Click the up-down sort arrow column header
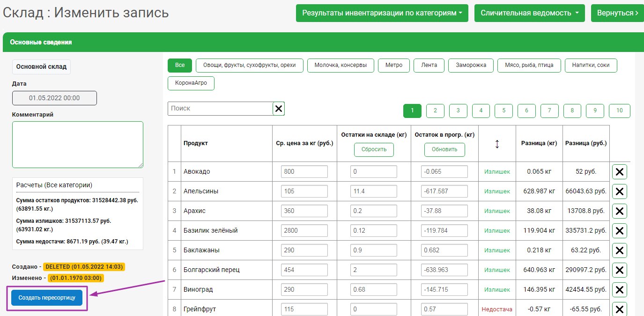This screenshot has width=644, height=316. [497, 144]
